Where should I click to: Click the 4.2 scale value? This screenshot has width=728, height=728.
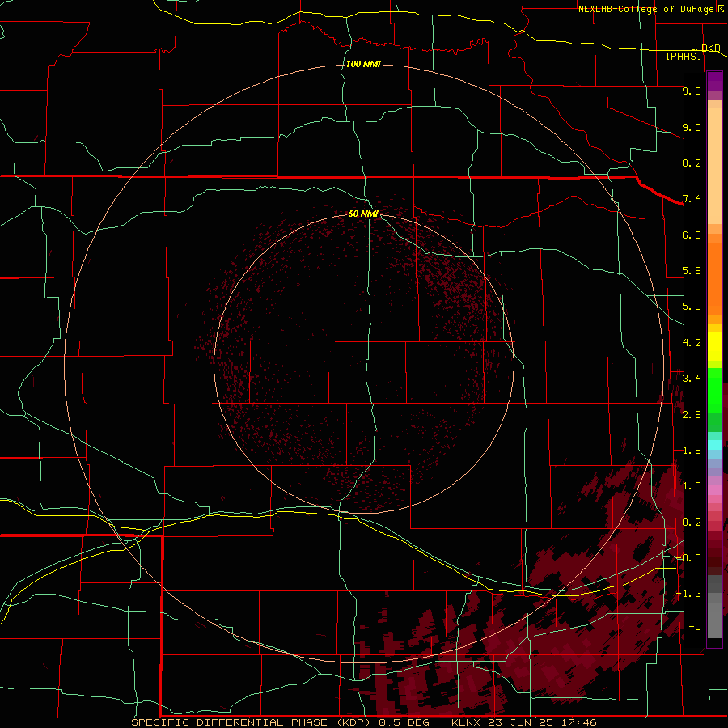click(692, 343)
